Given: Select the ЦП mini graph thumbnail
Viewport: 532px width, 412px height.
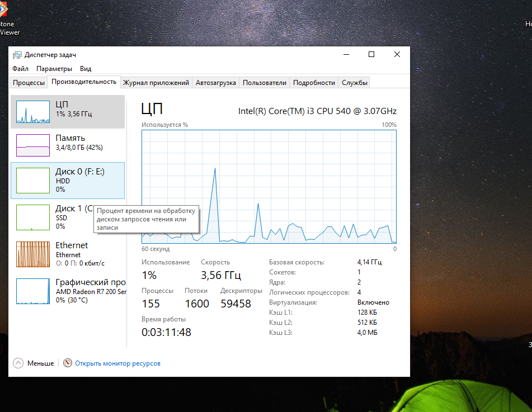Looking at the screenshot, I should pyautogui.click(x=33, y=112).
